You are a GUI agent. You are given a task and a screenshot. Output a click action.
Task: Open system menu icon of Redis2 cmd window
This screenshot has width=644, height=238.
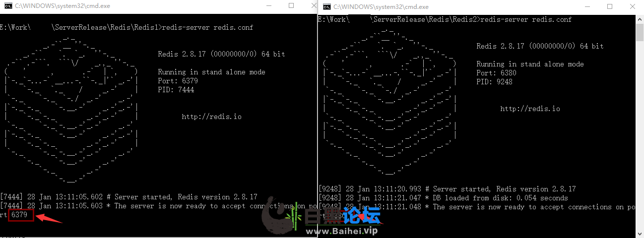tap(327, 6)
